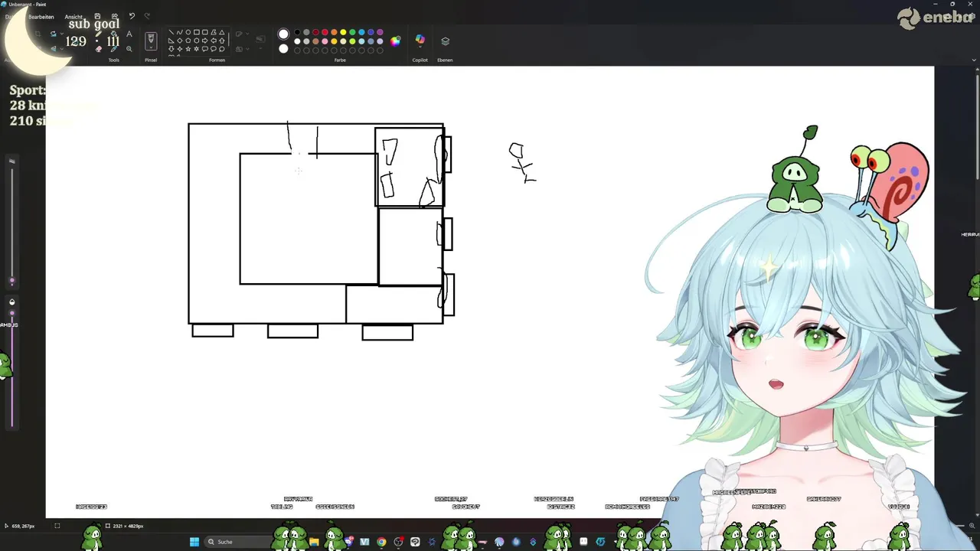This screenshot has width=980, height=551.
Task: Pick the purple color swatch
Action: click(x=380, y=32)
